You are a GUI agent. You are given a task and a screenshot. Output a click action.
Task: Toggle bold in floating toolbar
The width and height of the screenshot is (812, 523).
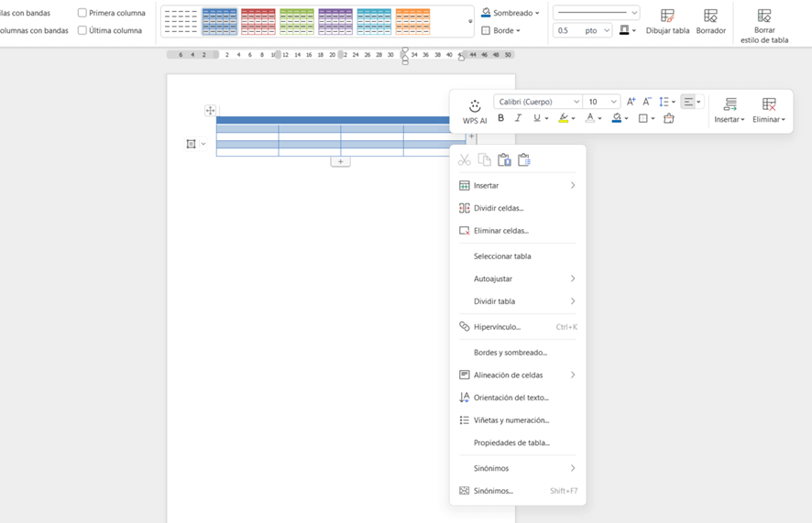tap(500, 118)
